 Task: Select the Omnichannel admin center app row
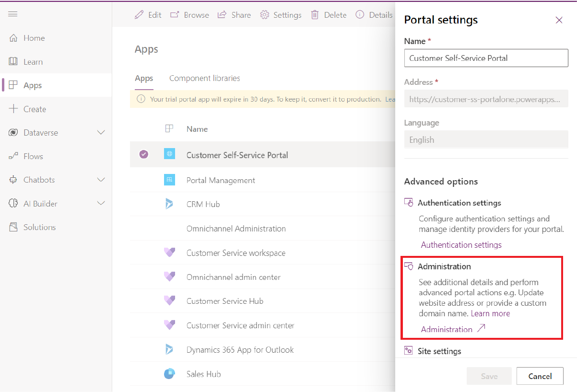coord(263,277)
